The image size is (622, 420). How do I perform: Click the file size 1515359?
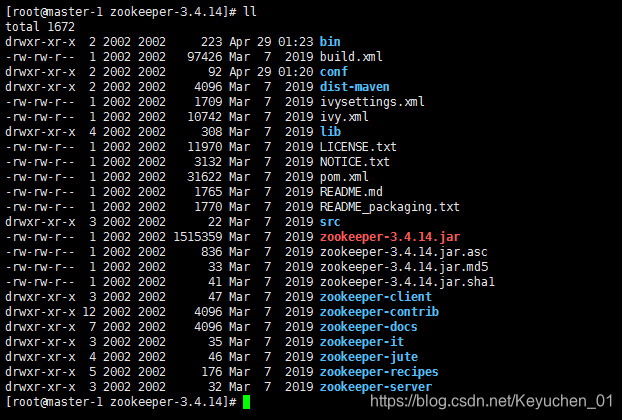coord(198,237)
